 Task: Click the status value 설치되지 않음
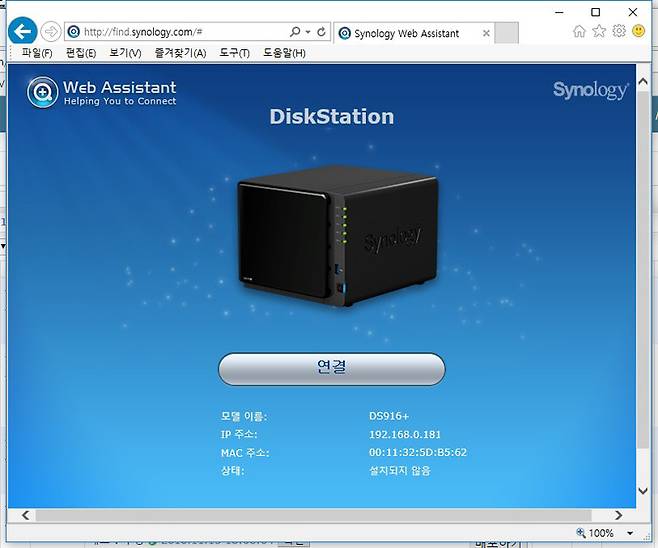tap(400, 470)
